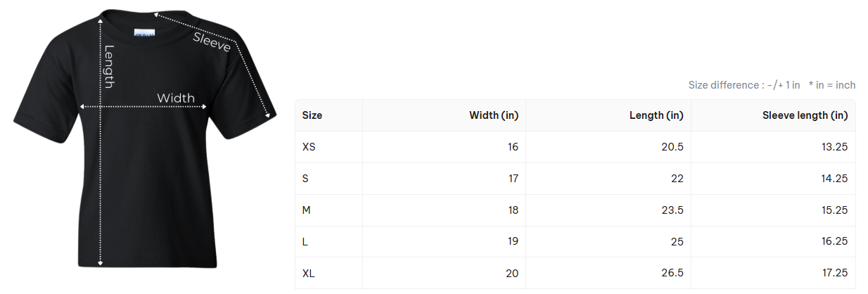This screenshot has width=868, height=294.
Task: Click the Sleeve label on the shirt
Action: coord(212,41)
